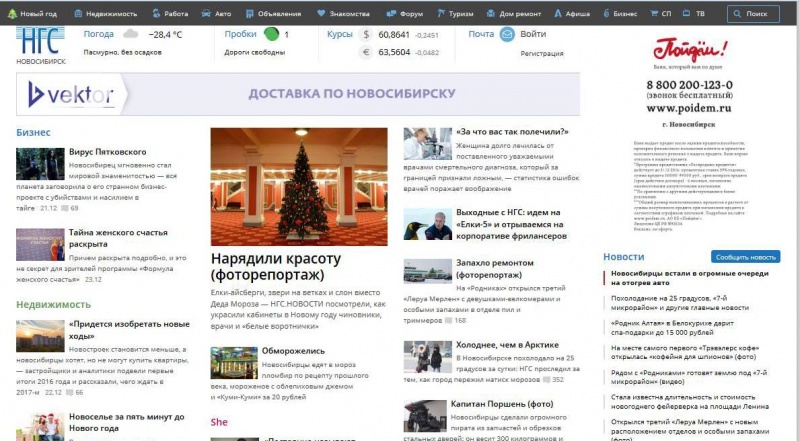The width and height of the screenshot is (800, 441).
Task: Click the dollar sign currency icon
Action: pyautogui.click(x=366, y=34)
